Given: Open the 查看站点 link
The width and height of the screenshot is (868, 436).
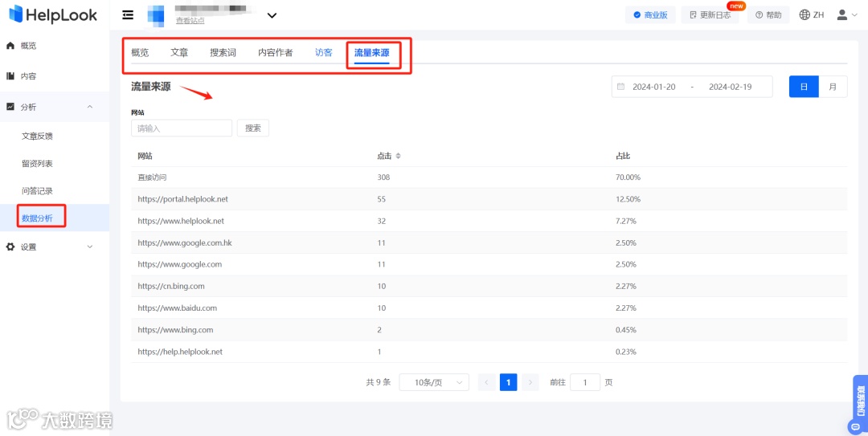Looking at the screenshot, I should pos(190,20).
